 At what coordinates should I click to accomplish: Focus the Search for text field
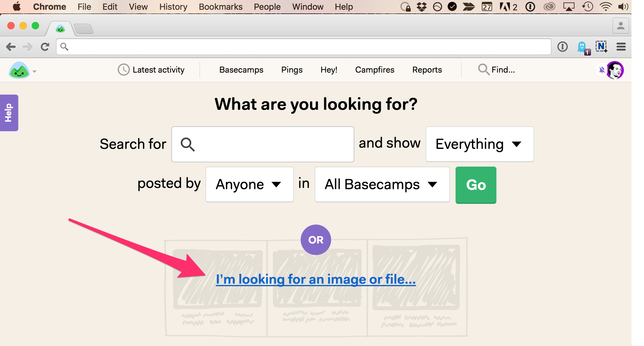pos(263,144)
